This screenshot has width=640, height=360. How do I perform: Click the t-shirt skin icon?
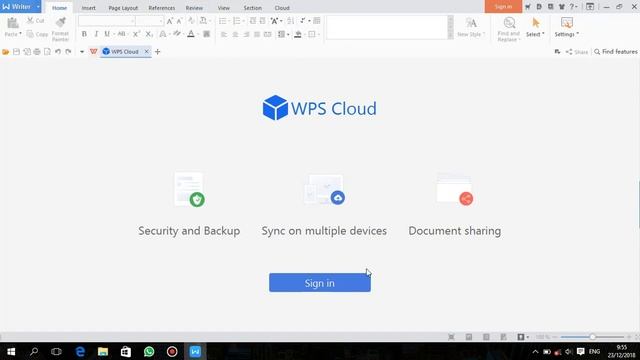(562, 7)
